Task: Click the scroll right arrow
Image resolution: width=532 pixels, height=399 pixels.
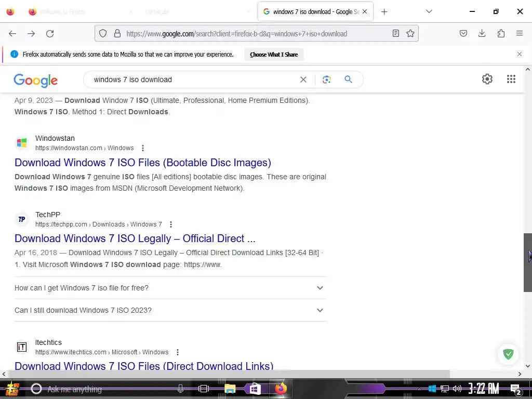Action: (520, 374)
